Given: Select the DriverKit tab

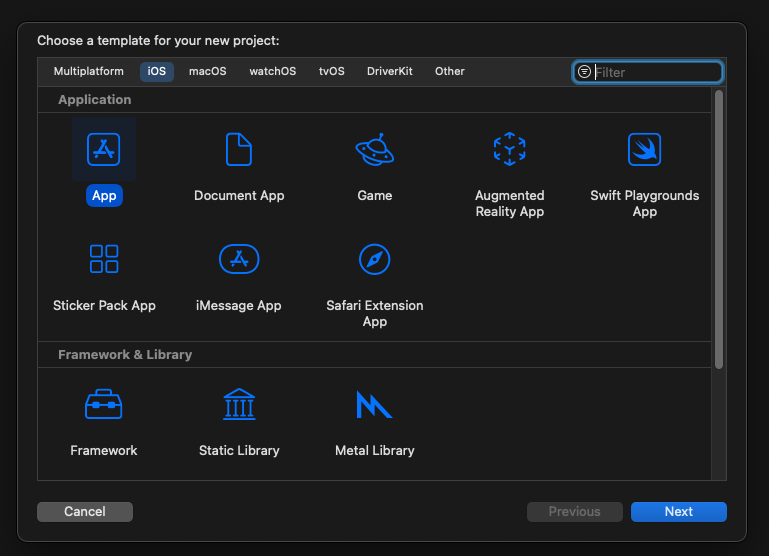Looking at the screenshot, I should 390,72.
